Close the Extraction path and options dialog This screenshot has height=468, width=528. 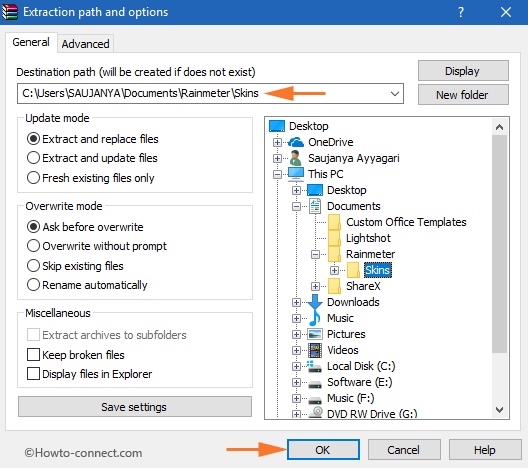(506, 12)
